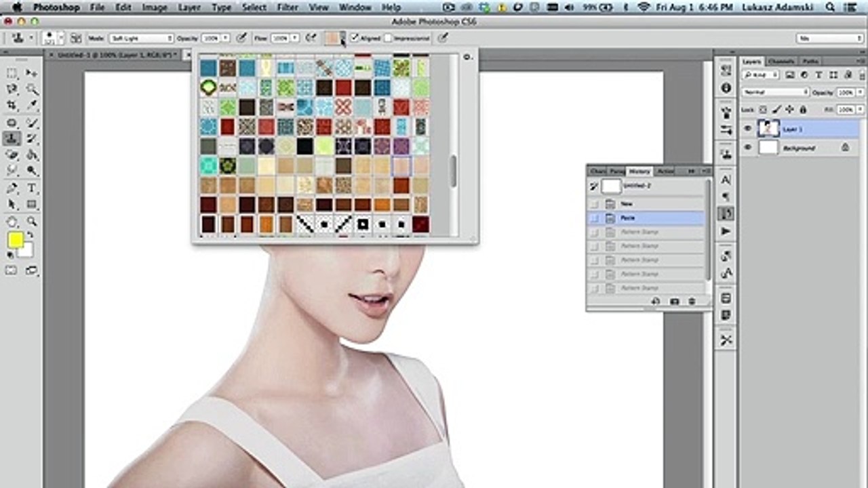868x488 pixels.
Task: Enable the Impressionist checkbox
Action: [388, 38]
